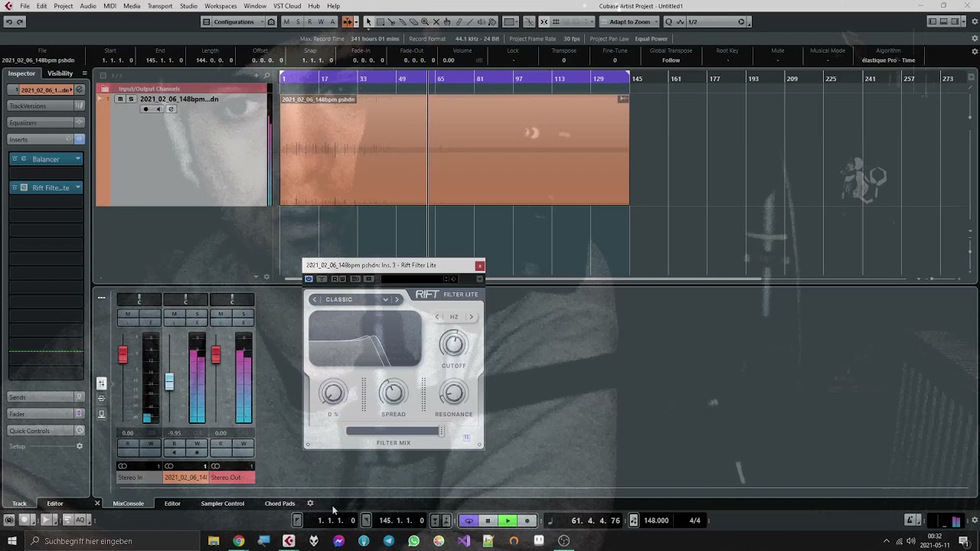The width and height of the screenshot is (980, 551).
Task: Select the Range Selection tool
Action: (x=381, y=21)
